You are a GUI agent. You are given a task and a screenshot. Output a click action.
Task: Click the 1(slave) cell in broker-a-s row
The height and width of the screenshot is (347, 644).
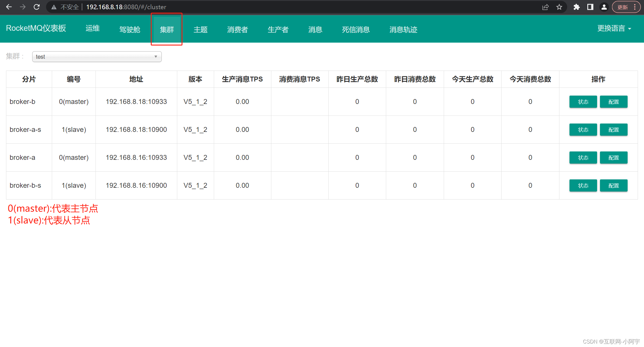tap(74, 130)
